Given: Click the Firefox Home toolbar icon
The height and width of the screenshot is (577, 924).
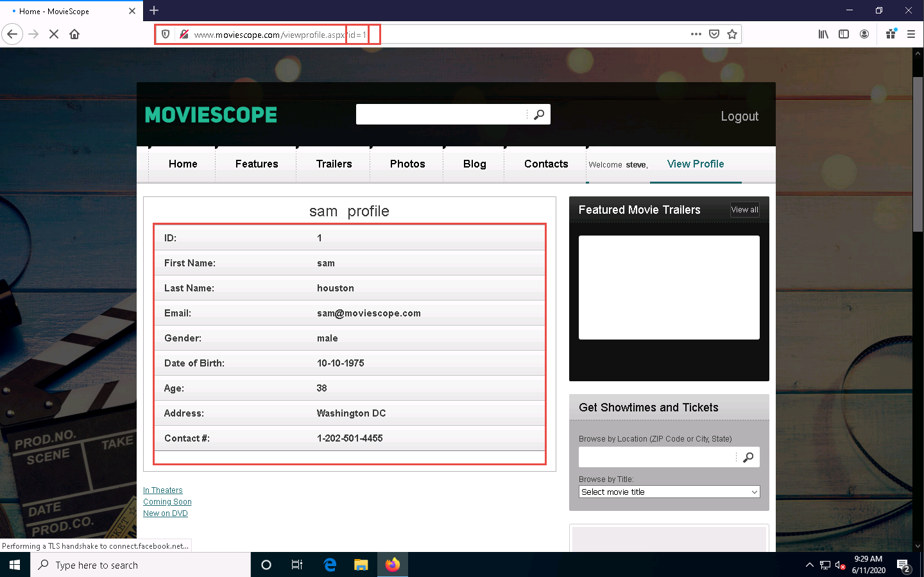Looking at the screenshot, I should coord(74,34).
